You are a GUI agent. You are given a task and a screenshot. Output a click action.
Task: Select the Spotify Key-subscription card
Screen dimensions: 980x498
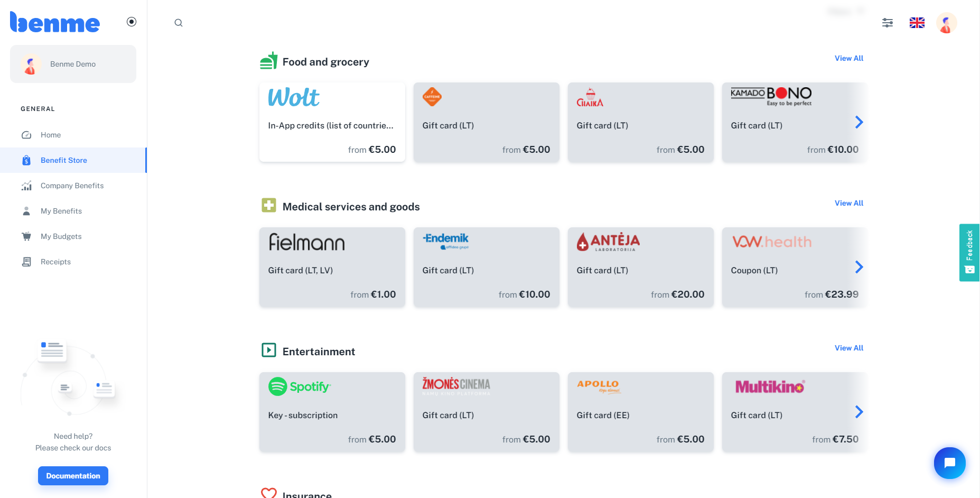[332, 412]
